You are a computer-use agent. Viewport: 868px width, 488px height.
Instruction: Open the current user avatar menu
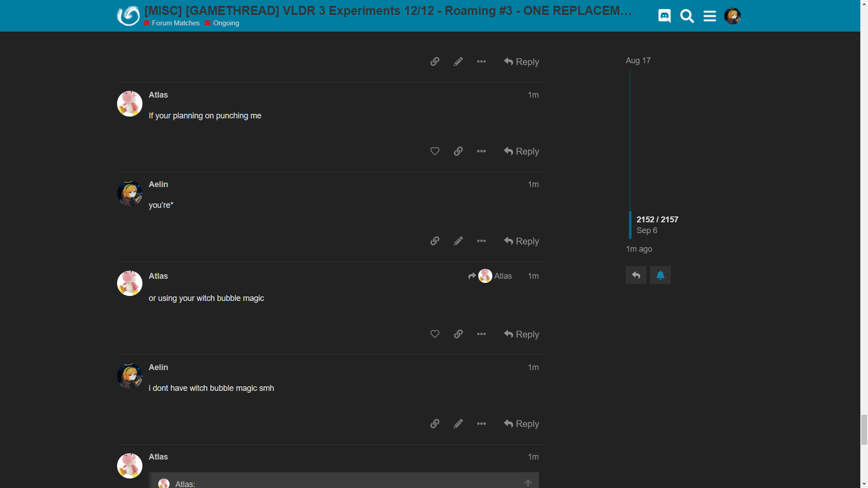pyautogui.click(x=732, y=16)
